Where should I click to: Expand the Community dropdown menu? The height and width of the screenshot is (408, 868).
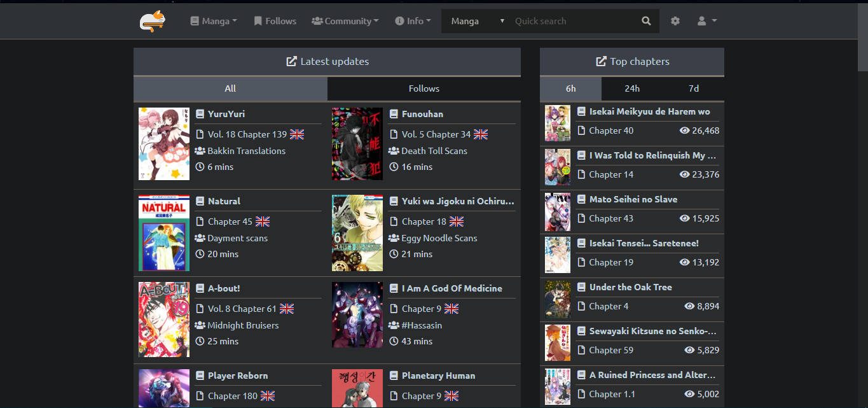(345, 21)
